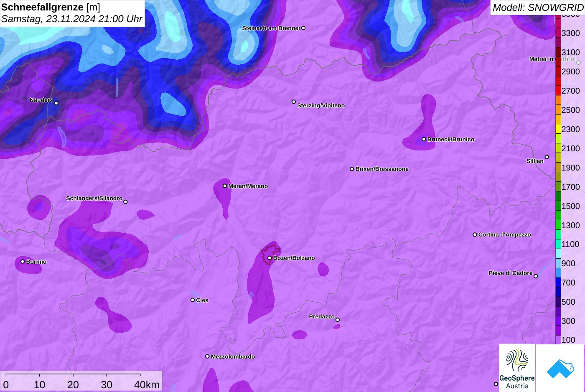The image size is (585, 392).
Task: Click the Cortina d'Ampezzo label text
Action: point(505,234)
